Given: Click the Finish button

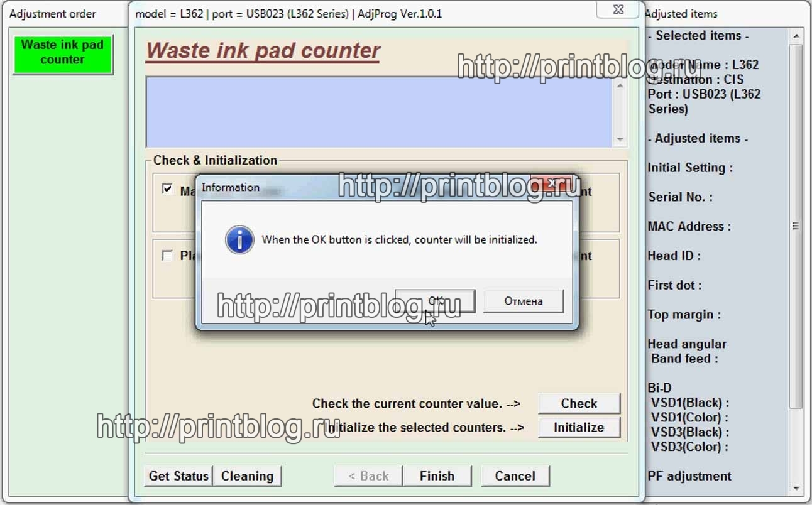Looking at the screenshot, I should pos(437,476).
